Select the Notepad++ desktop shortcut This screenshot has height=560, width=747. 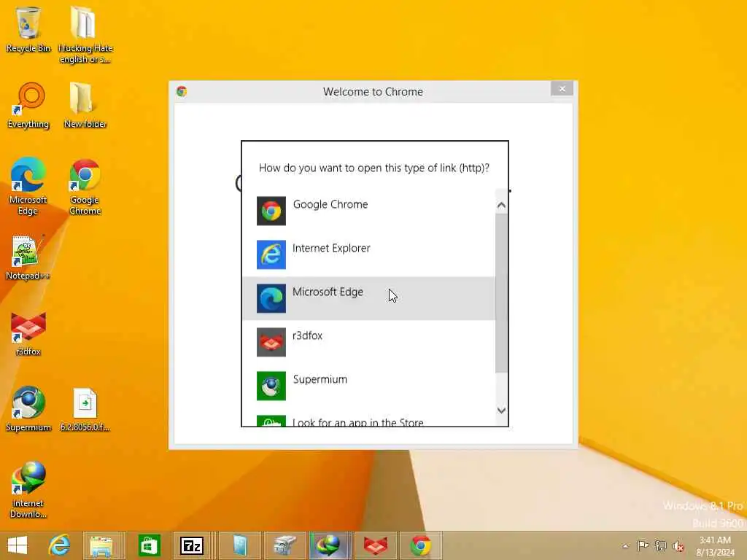click(x=28, y=257)
